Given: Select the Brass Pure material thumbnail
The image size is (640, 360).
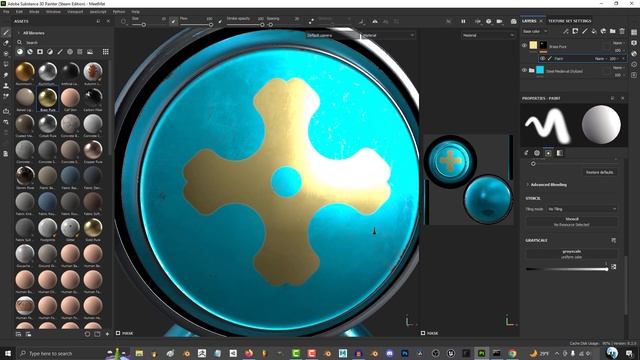Looking at the screenshot, I should 47,98.
